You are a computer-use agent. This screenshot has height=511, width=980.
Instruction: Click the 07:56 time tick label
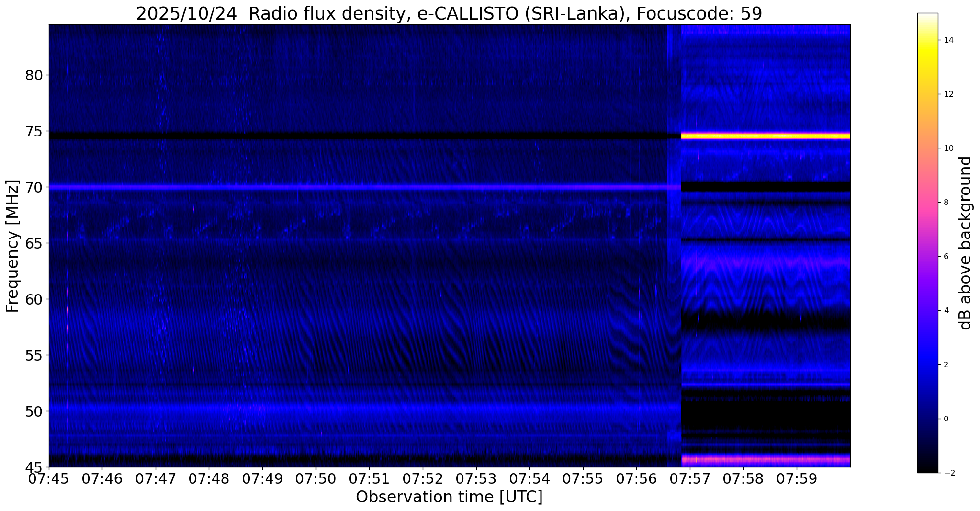(x=636, y=479)
